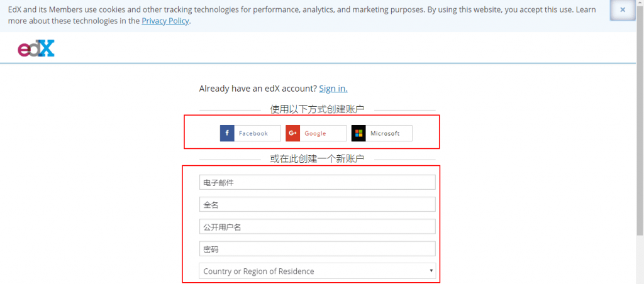Focus the 公开用户名 username field

[317, 227]
